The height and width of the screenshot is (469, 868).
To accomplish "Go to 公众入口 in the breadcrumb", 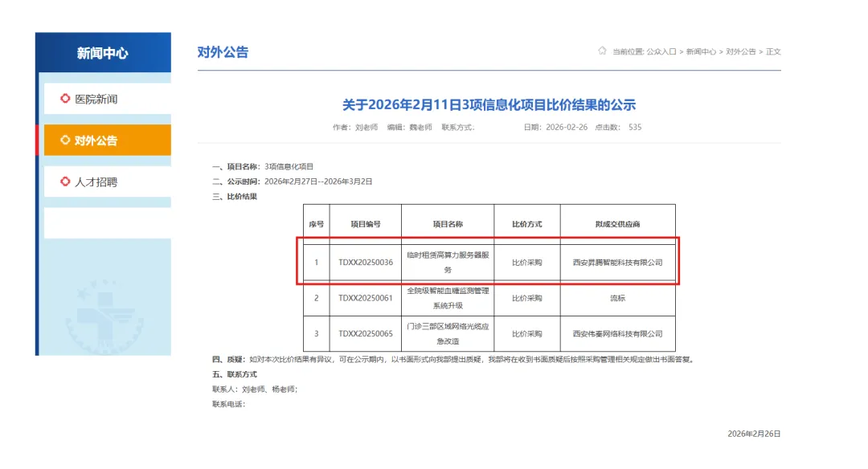I will [x=661, y=51].
